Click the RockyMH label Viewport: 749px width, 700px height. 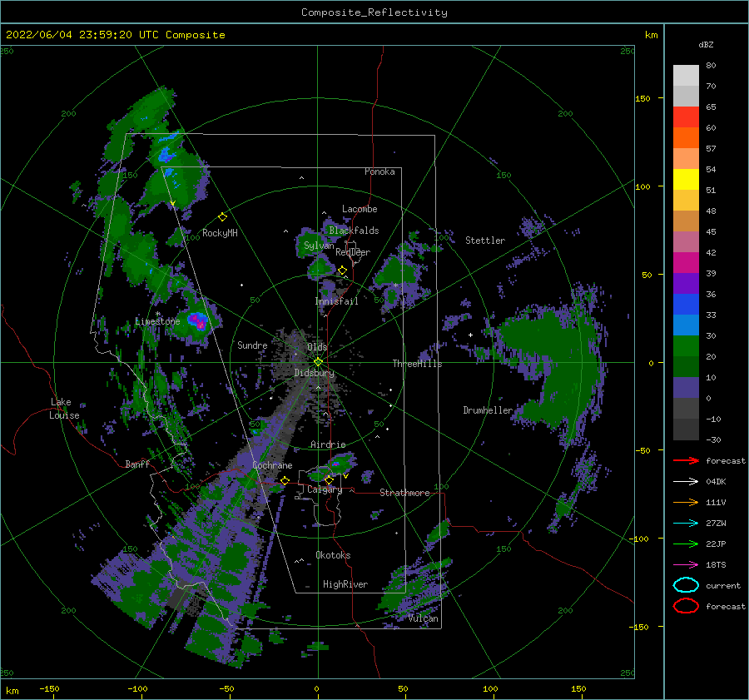click(220, 233)
